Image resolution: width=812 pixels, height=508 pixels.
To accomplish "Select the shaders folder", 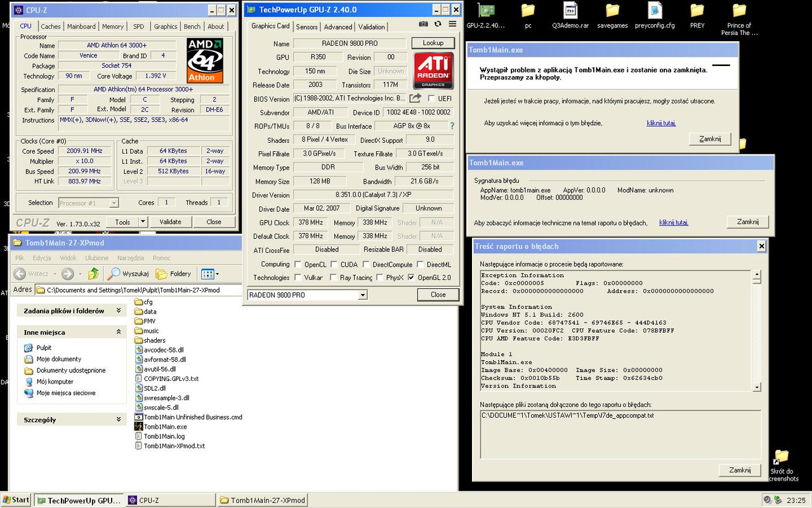I will pos(150,340).
